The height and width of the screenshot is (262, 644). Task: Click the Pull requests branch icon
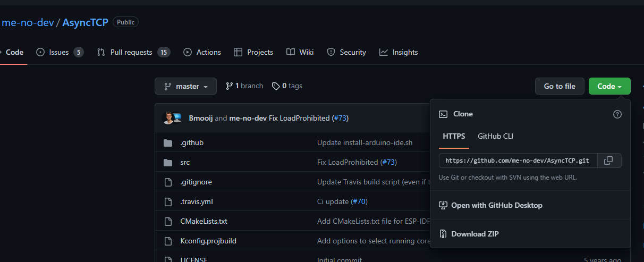101,52
